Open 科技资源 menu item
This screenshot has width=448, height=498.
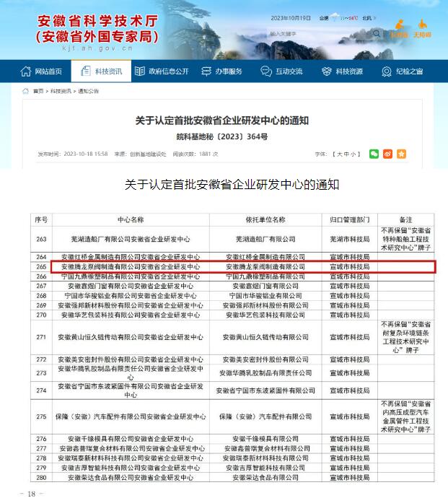tap(349, 71)
